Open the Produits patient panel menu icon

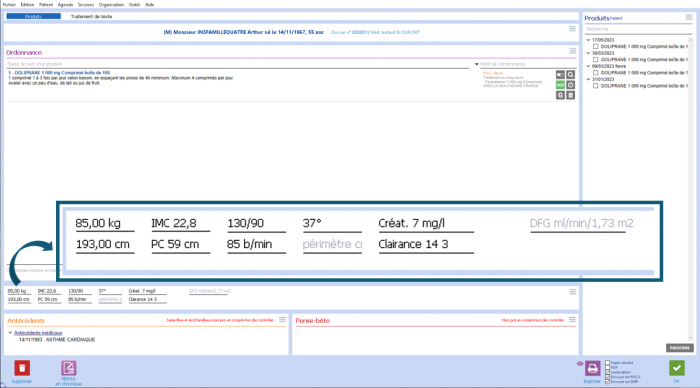click(689, 17)
